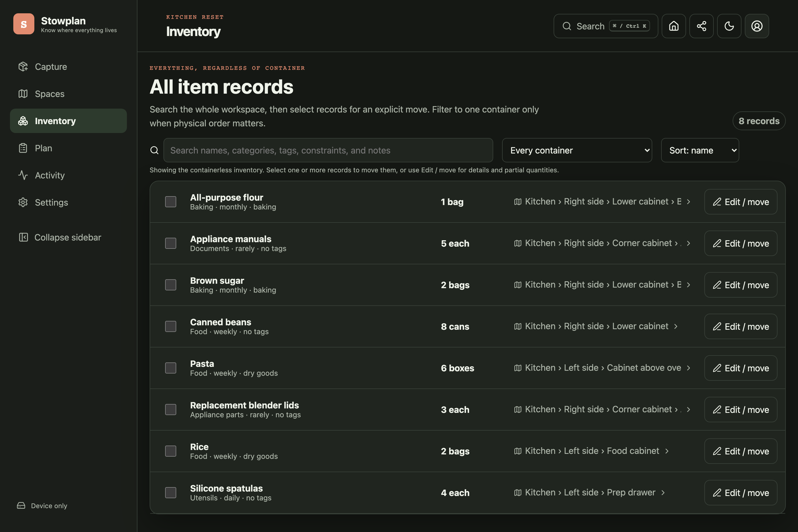The image size is (798, 532).
Task: Click the 8 cans quantity
Action: click(x=455, y=326)
